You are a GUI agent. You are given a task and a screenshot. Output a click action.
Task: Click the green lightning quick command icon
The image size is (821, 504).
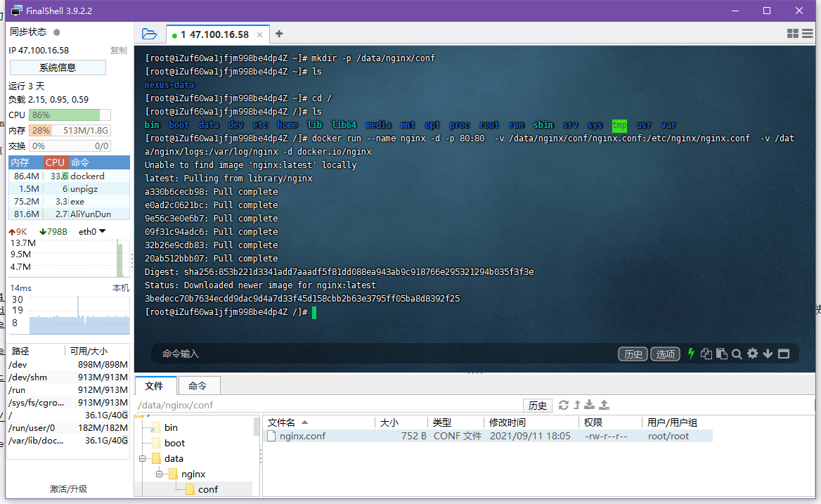tap(691, 354)
